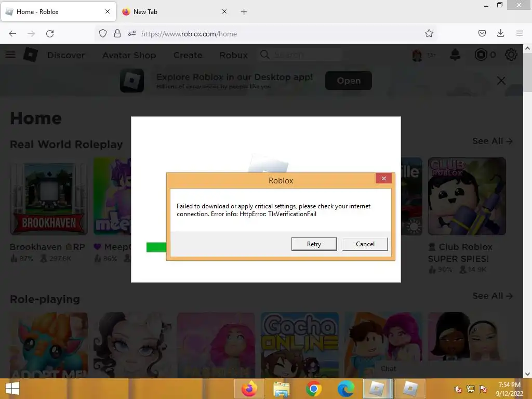Go back with the browser back arrow
532x399 pixels.
point(12,34)
